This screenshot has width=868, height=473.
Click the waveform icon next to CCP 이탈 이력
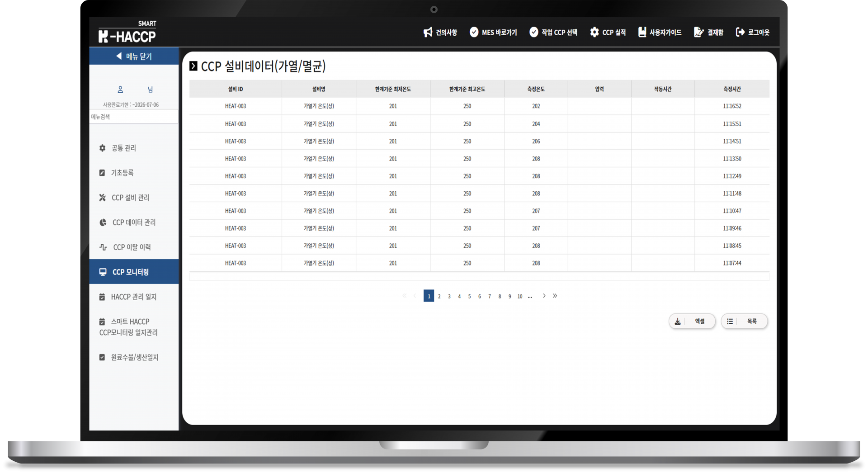(x=103, y=247)
